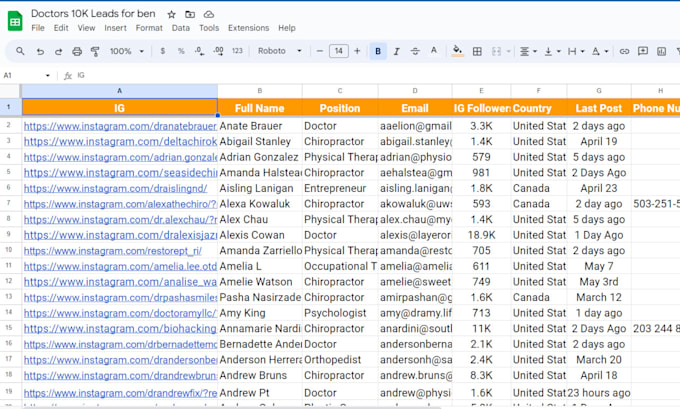
Task: Select the cell containing Entrepreneur
Action: coord(340,189)
